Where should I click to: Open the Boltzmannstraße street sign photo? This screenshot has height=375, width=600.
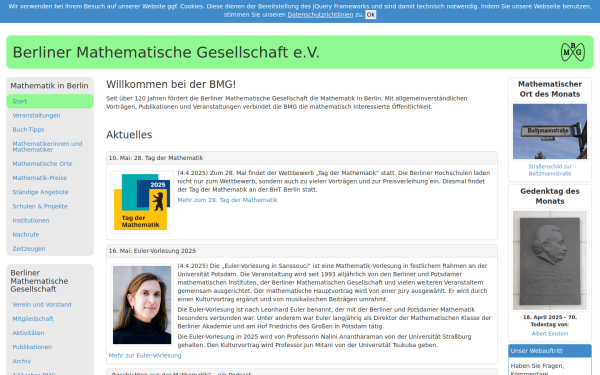pos(550,131)
